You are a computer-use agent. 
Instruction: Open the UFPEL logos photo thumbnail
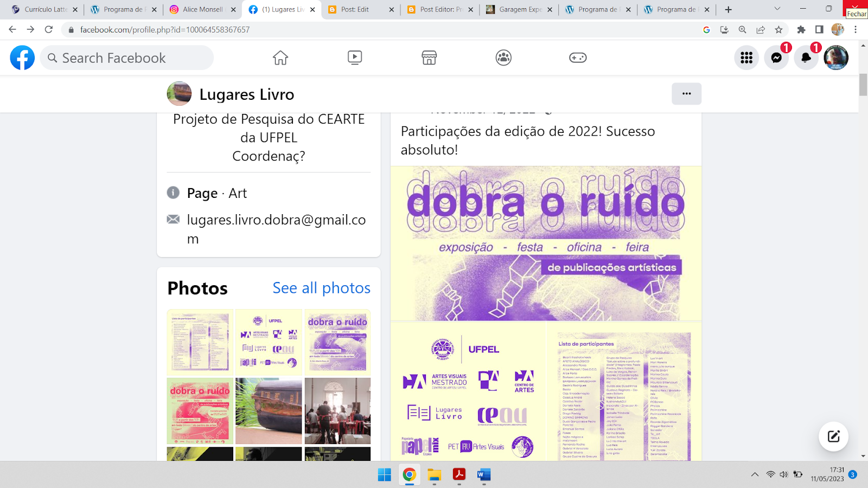269,342
